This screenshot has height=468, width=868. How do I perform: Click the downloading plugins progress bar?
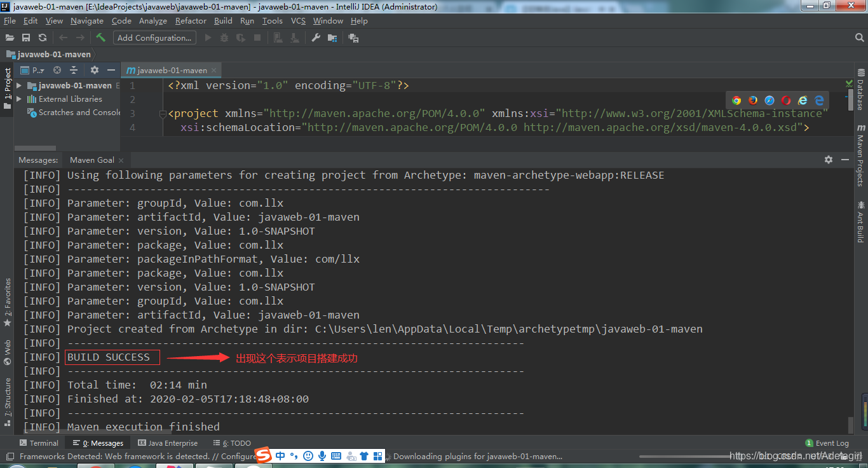tap(685, 456)
